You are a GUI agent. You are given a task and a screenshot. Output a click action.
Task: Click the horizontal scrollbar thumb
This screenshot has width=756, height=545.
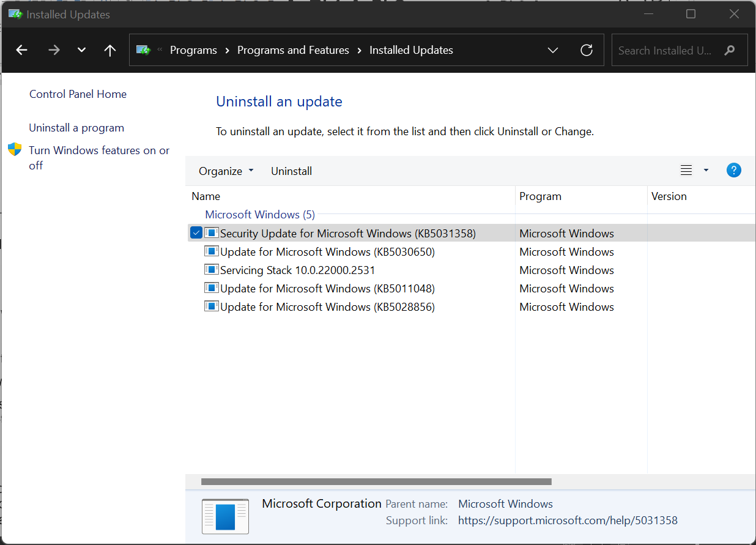[x=376, y=482]
